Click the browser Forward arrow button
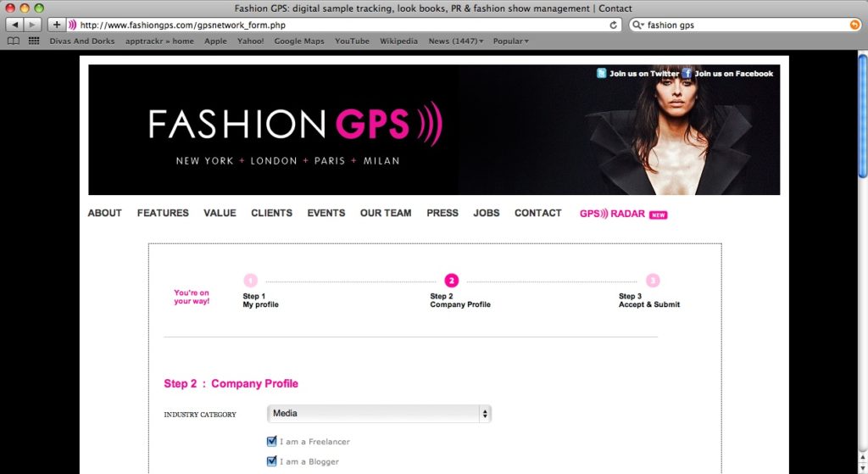Viewport: 868px width, 474px height. (33, 25)
